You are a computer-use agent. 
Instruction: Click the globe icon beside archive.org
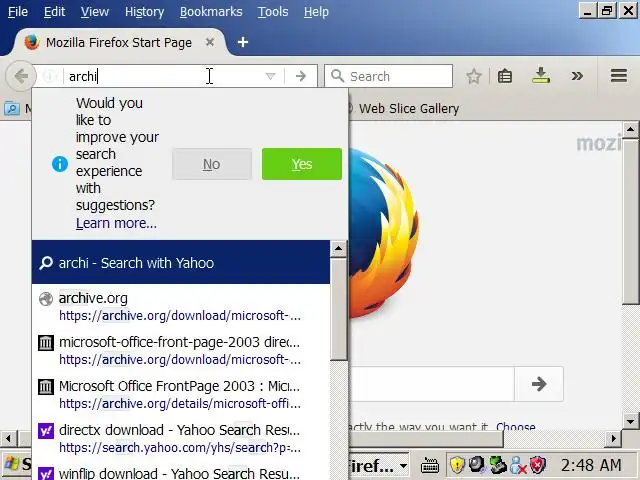46,299
